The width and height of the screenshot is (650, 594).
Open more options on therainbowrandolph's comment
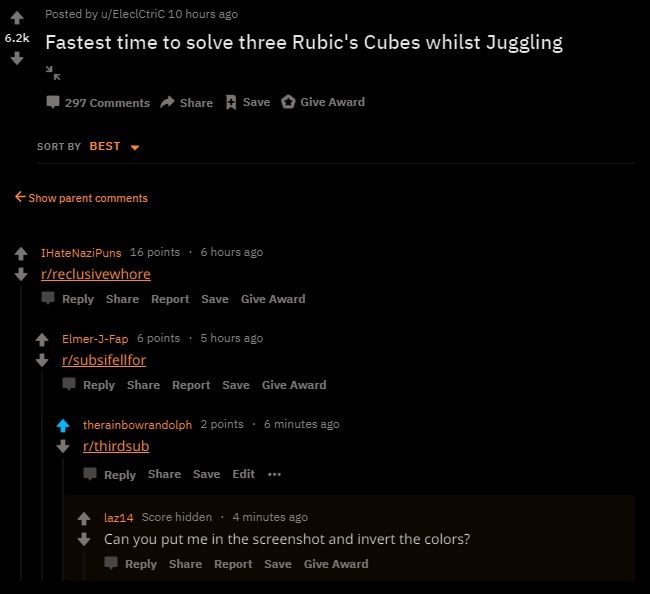tap(274, 474)
